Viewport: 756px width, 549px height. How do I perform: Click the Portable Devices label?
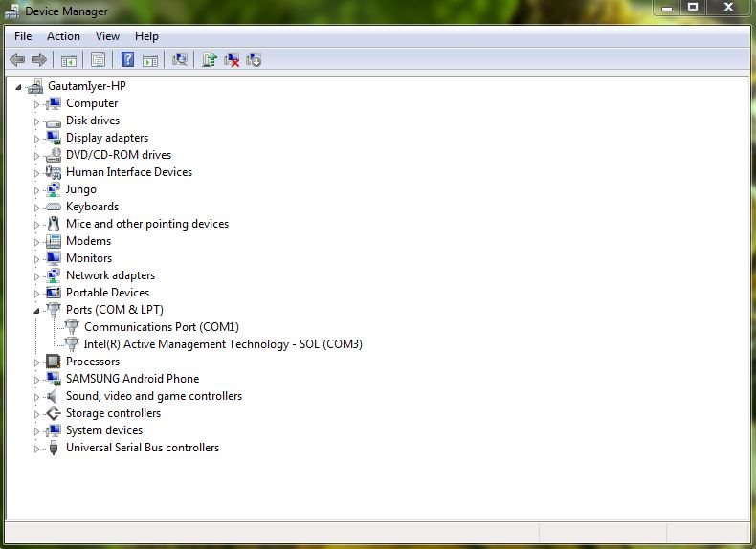[107, 293]
